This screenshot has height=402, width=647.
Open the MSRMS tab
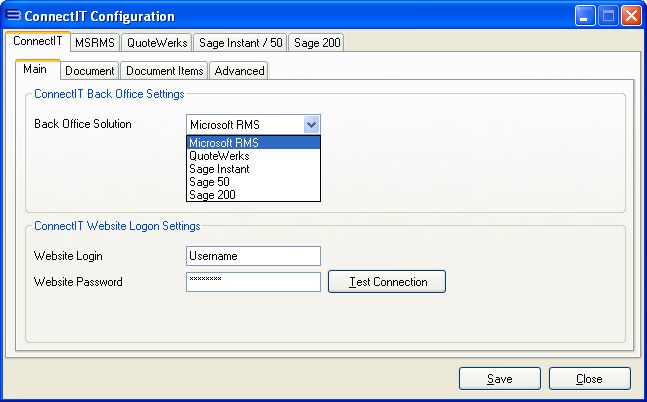tap(95, 43)
